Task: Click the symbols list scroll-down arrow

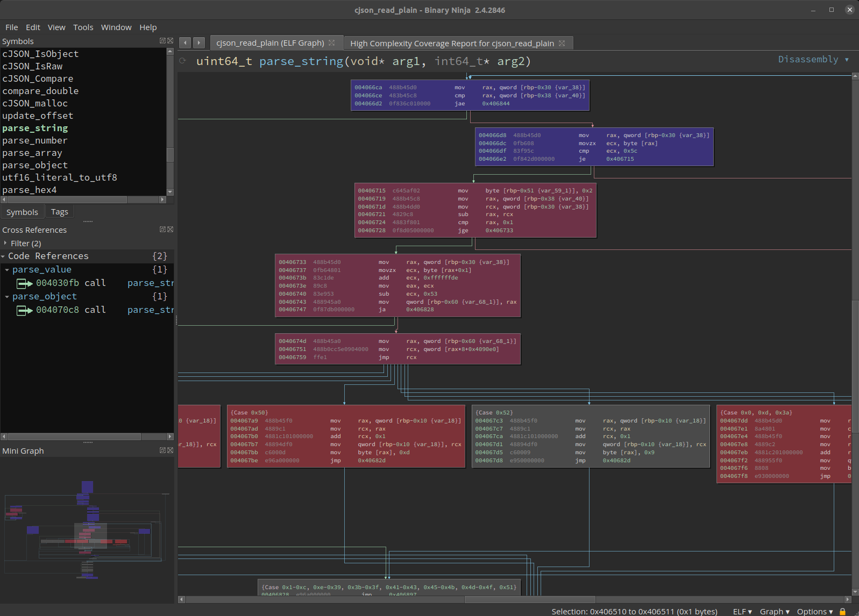Action: pos(170,192)
